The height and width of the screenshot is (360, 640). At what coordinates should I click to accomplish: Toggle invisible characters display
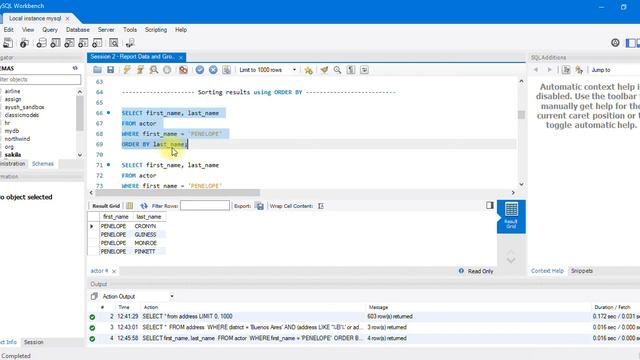pyautogui.click(x=351, y=70)
